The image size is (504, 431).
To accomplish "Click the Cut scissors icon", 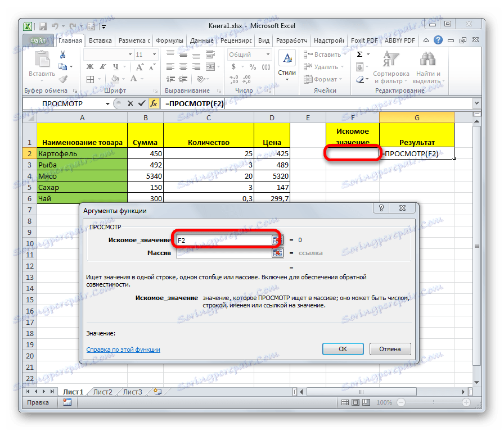I will pyautogui.click(x=62, y=55).
